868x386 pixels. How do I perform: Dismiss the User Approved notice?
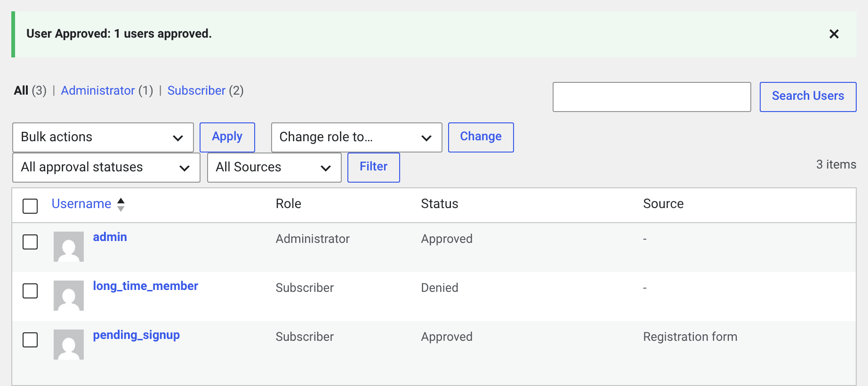[x=834, y=34]
